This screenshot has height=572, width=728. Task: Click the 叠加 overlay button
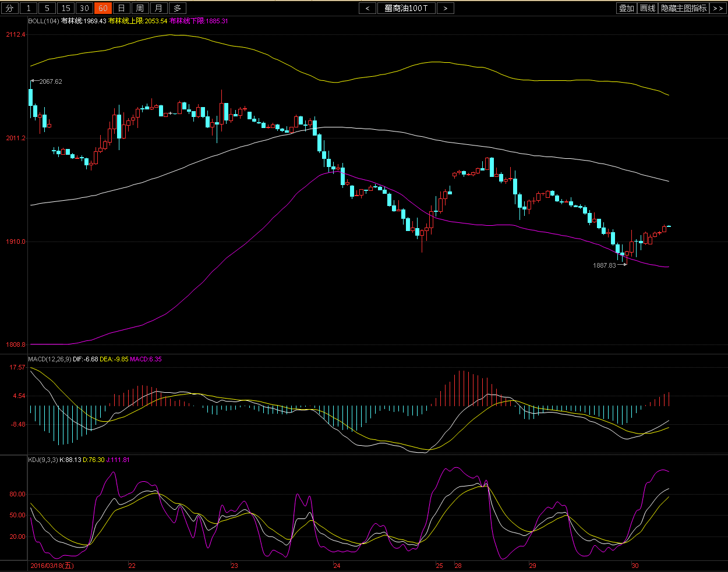click(x=626, y=8)
